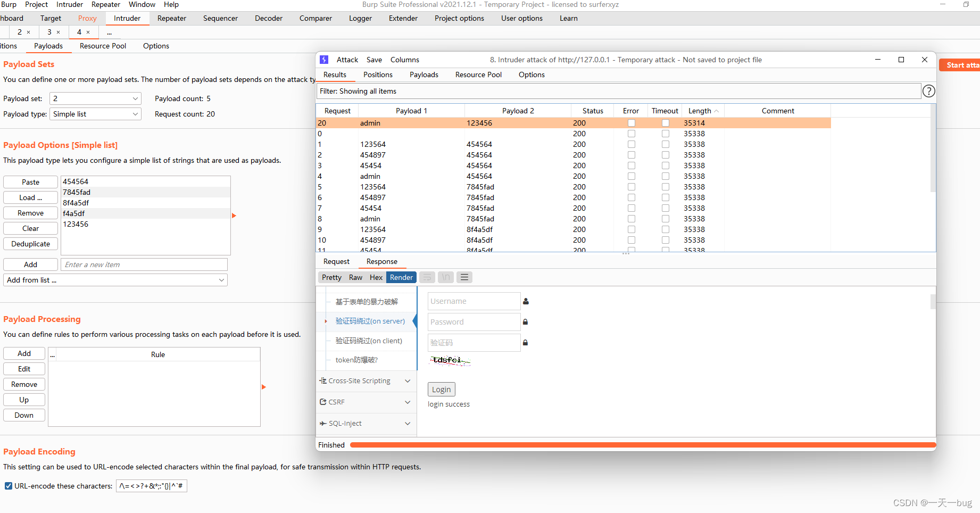The width and height of the screenshot is (980, 513).
Task: Open the Payload type Simple list dropdown
Action: tap(95, 114)
